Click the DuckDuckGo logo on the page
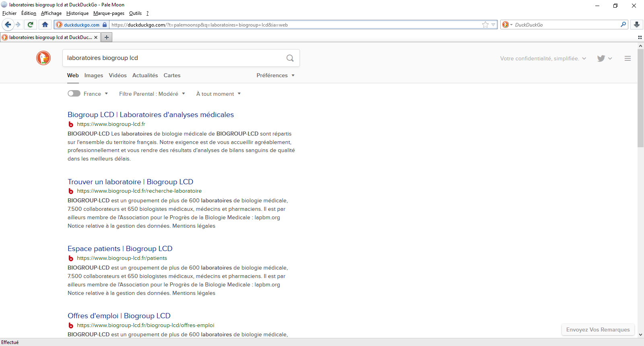 click(x=43, y=58)
